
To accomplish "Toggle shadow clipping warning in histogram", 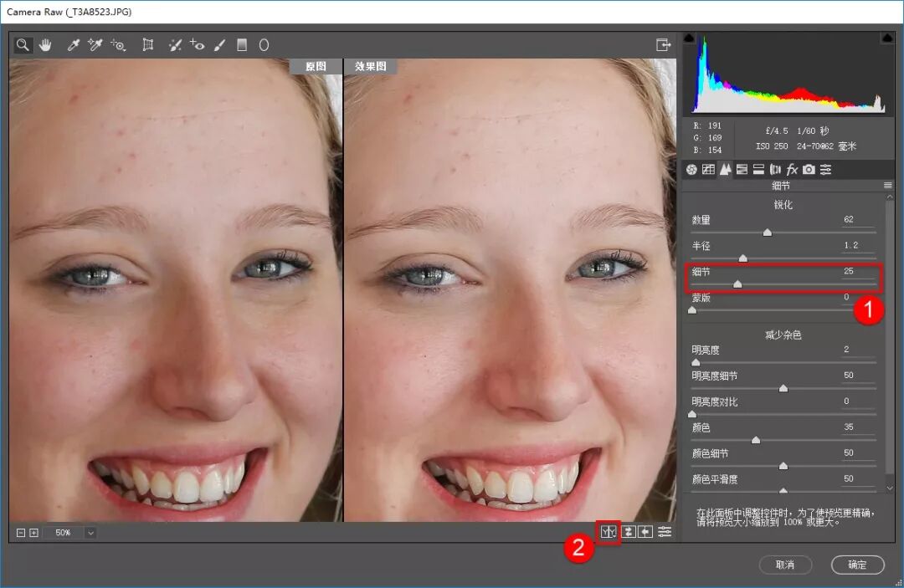I will tap(689, 38).
